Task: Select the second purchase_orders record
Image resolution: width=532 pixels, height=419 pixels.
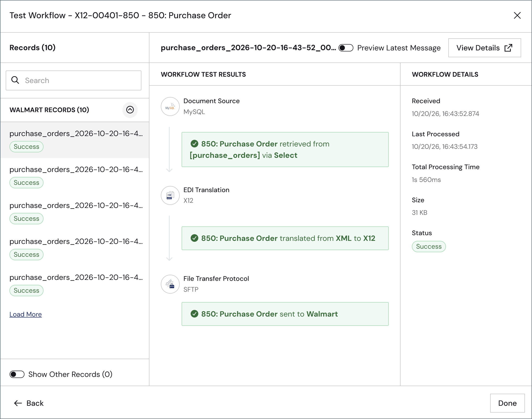Action: coord(75,176)
